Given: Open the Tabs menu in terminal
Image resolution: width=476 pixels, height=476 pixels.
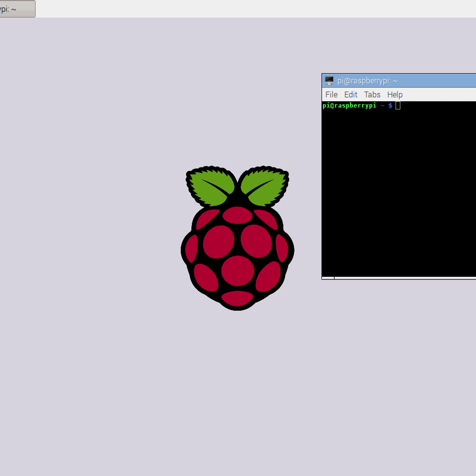Looking at the screenshot, I should (x=372, y=95).
